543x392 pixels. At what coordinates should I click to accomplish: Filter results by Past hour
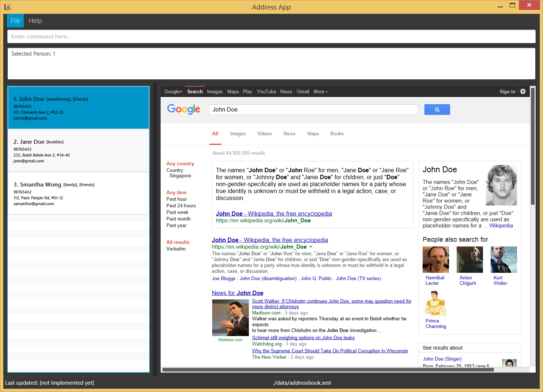coord(177,199)
